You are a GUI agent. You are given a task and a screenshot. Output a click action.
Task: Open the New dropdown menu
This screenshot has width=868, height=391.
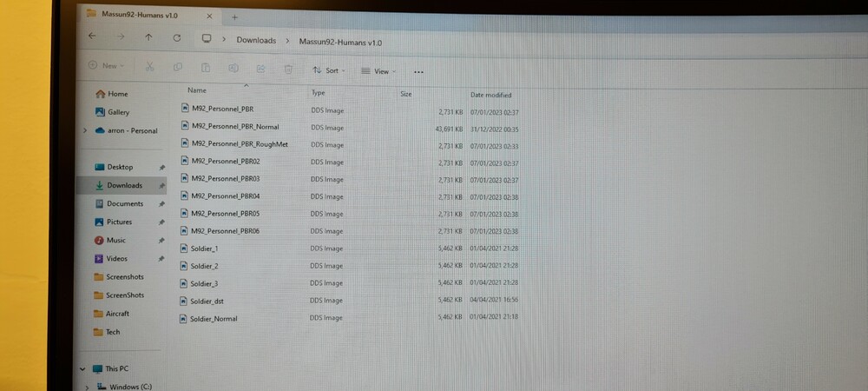pyautogui.click(x=106, y=65)
